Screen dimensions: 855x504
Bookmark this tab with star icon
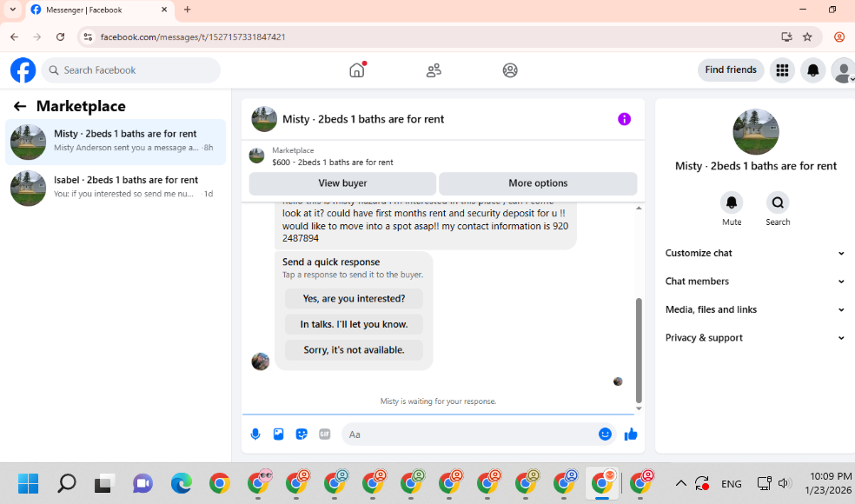click(x=807, y=37)
